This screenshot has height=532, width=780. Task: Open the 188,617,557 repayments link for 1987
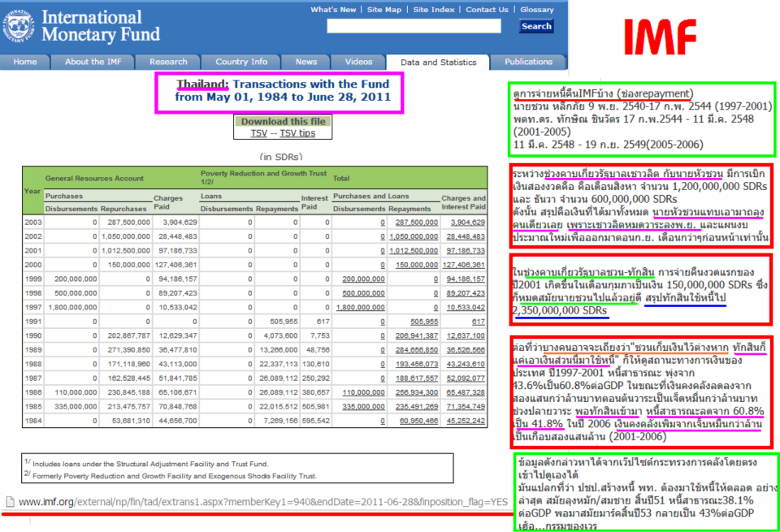pos(416,378)
